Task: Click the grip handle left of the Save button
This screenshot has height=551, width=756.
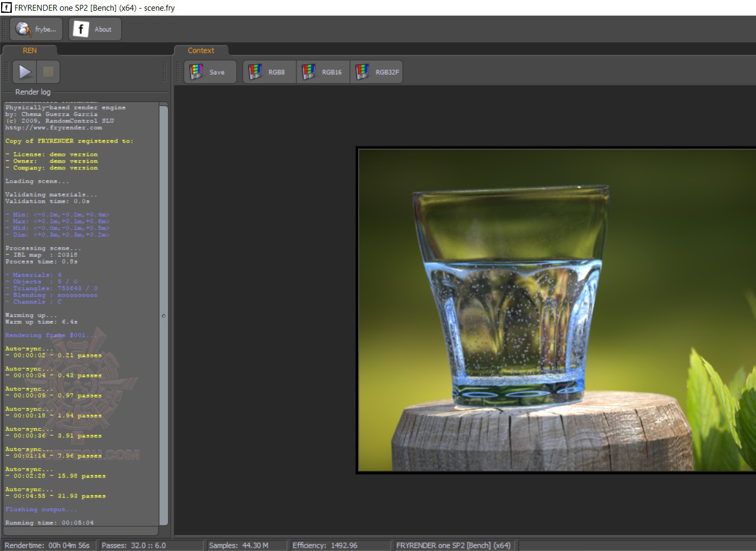Action: (x=178, y=72)
